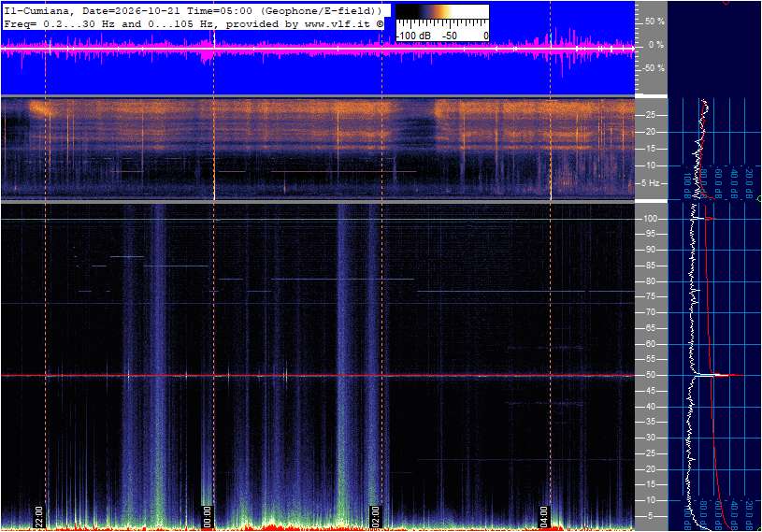Image resolution: width=762 pixels, height=532 pixels.
Task: Click the 25 label on the 0-30 Hz geophone axis
Action: 651,115
